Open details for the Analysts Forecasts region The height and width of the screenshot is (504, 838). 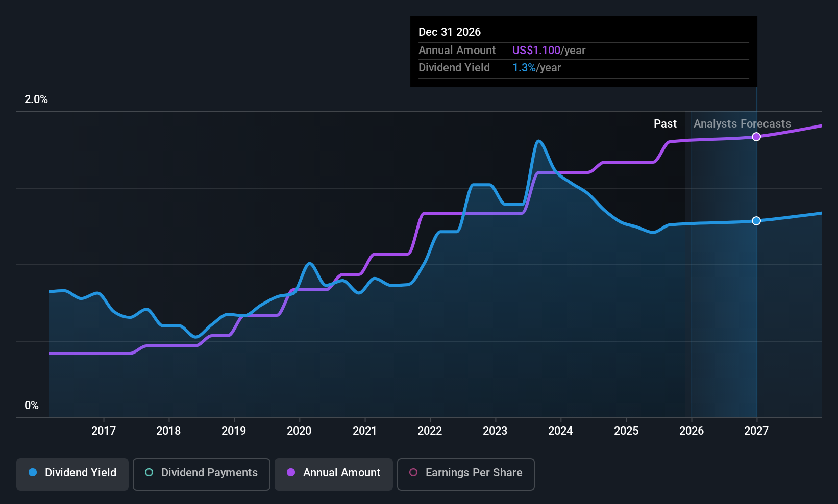click(742, 123)
